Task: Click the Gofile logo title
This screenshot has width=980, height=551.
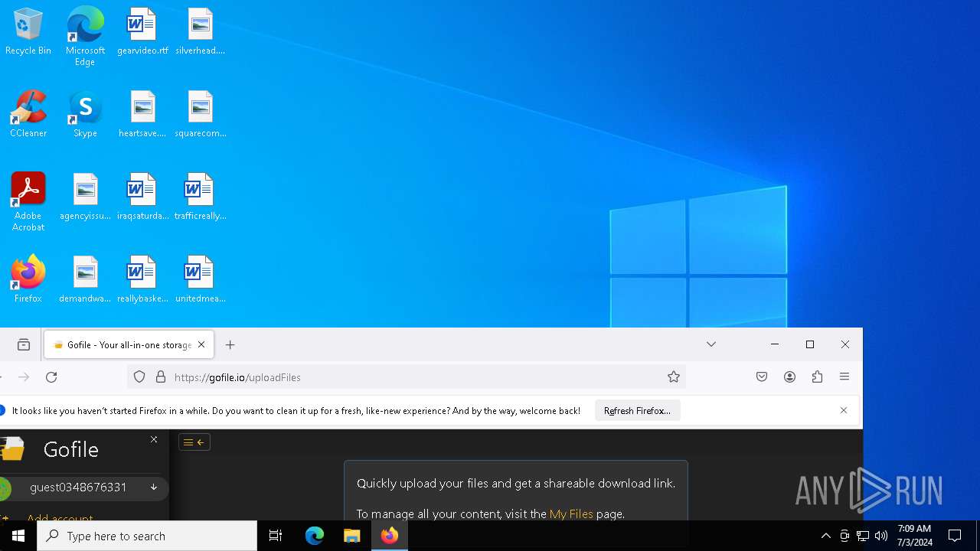Action: click(71, 449)
